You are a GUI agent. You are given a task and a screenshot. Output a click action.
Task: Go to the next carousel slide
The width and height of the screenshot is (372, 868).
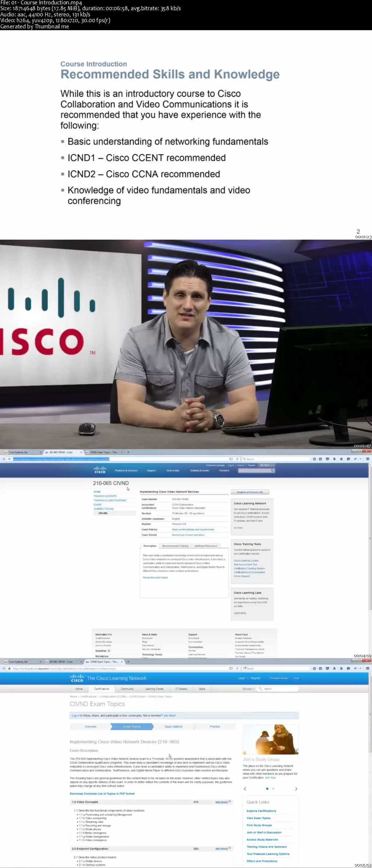(296, 789)
